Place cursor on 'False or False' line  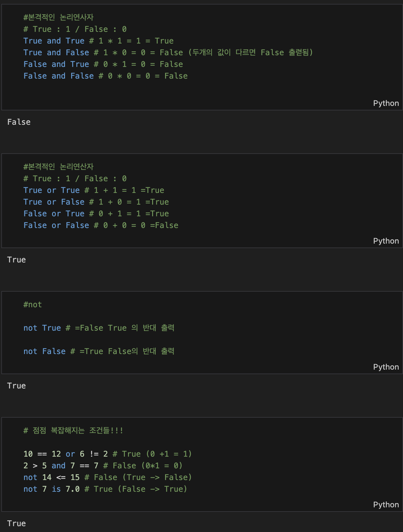(101, 225)
